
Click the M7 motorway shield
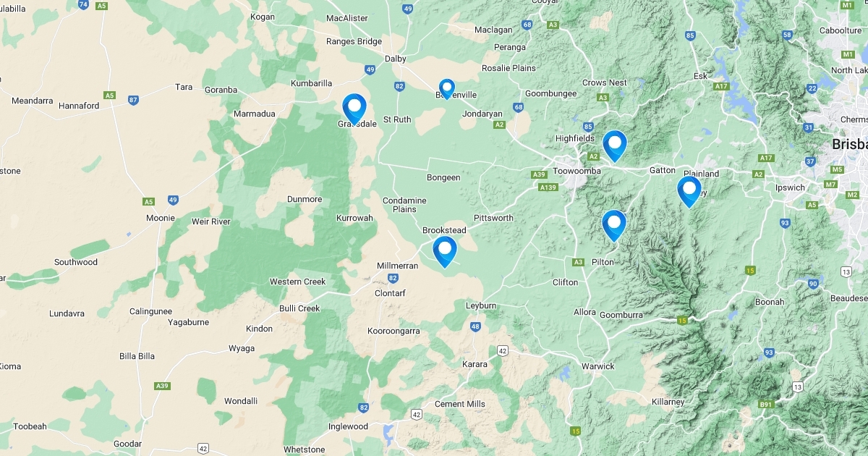831,185
